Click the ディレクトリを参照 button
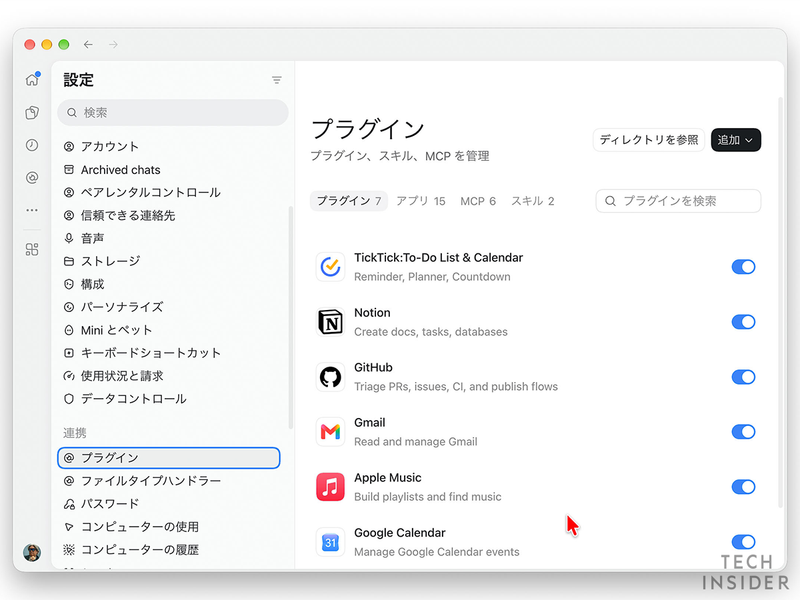800x600 pixels. [649, 140]
